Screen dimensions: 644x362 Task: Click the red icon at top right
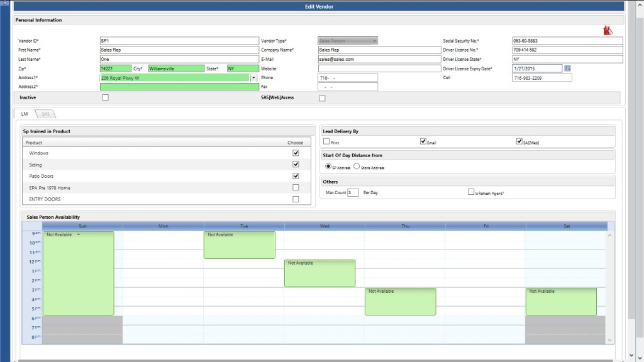coord(608,30)
